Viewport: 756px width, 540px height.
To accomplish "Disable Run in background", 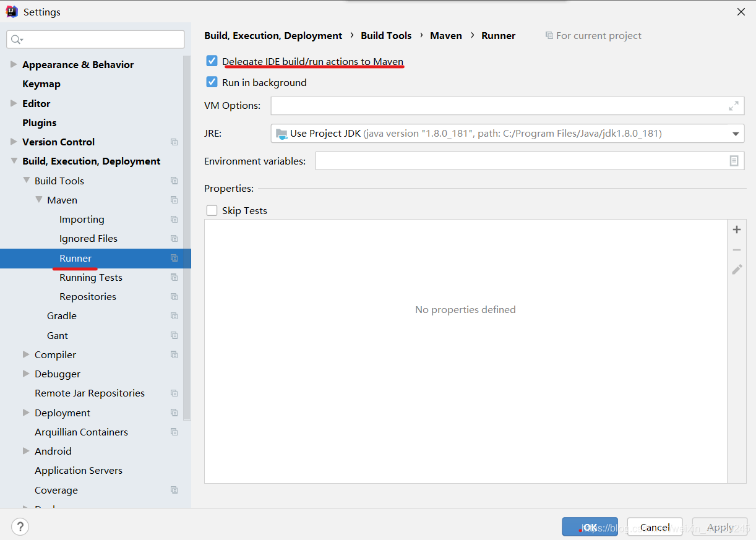I will [x=212, y=82].
